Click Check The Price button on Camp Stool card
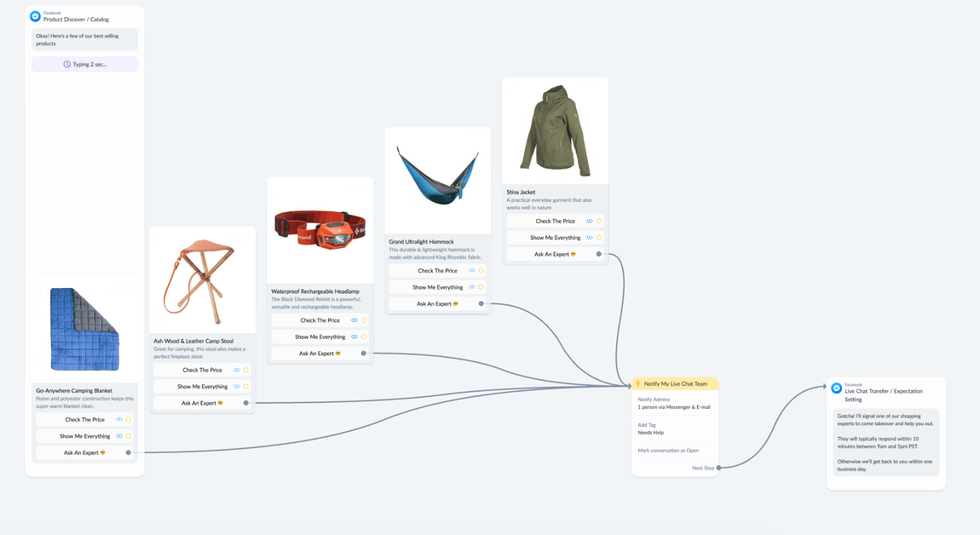The height and width of the screenshot is (535, 980). (202, 370)
